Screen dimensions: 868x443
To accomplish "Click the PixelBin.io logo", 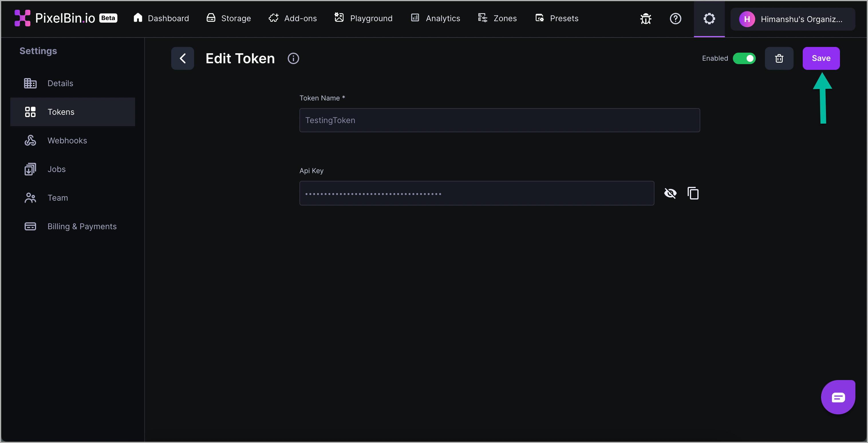I will pyautogui.click(x=55, y=18).
